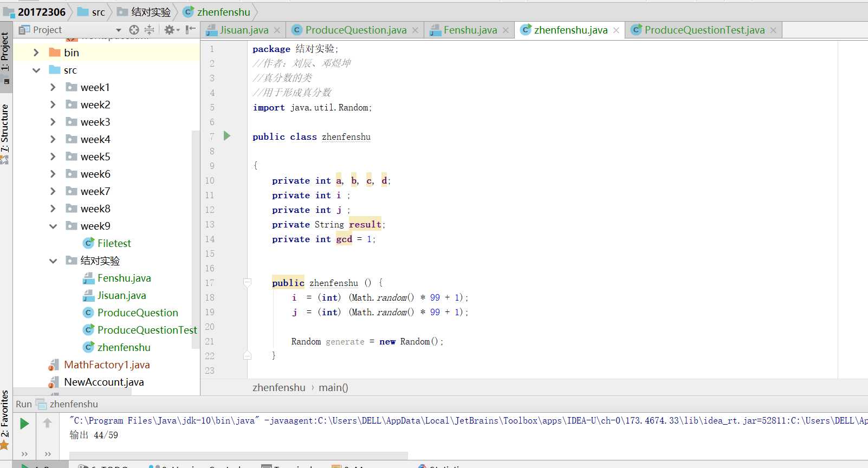
Task: Click the Favorites star icon
Action: click(5, 445)
